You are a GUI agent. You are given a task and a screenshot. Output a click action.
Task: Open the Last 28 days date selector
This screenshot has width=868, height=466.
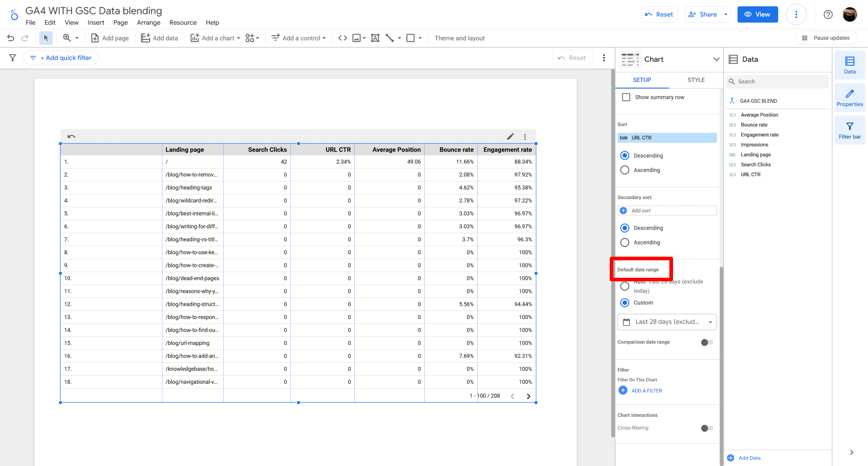[667, 322]
